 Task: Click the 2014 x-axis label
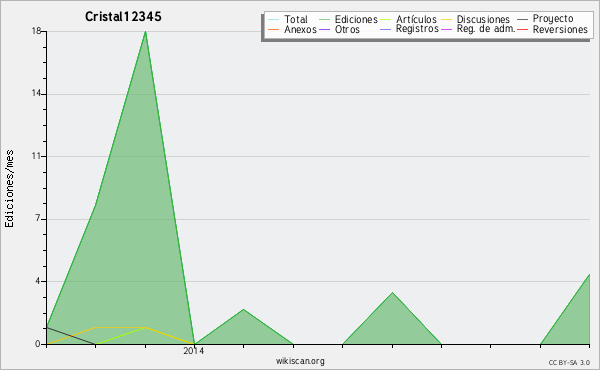194,351
